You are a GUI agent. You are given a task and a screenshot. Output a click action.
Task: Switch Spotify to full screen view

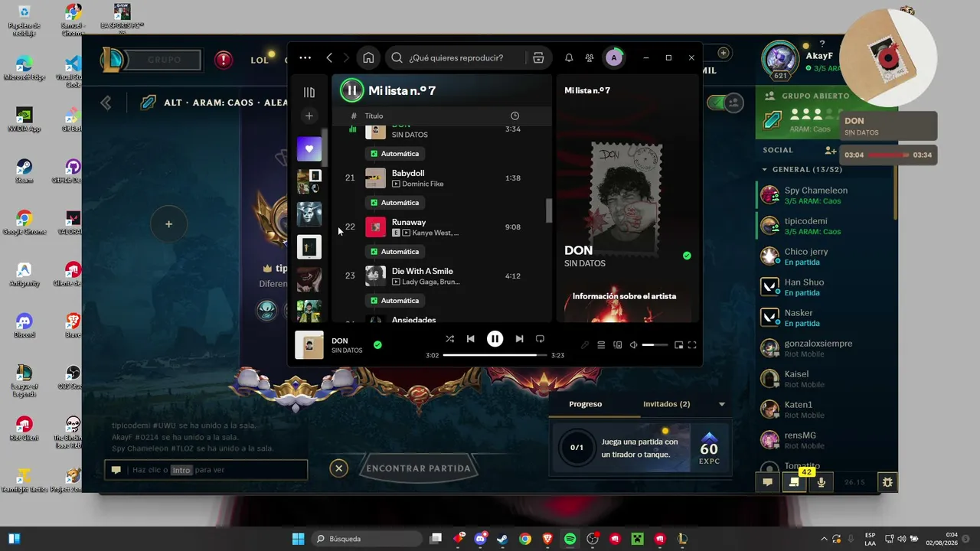692,345
